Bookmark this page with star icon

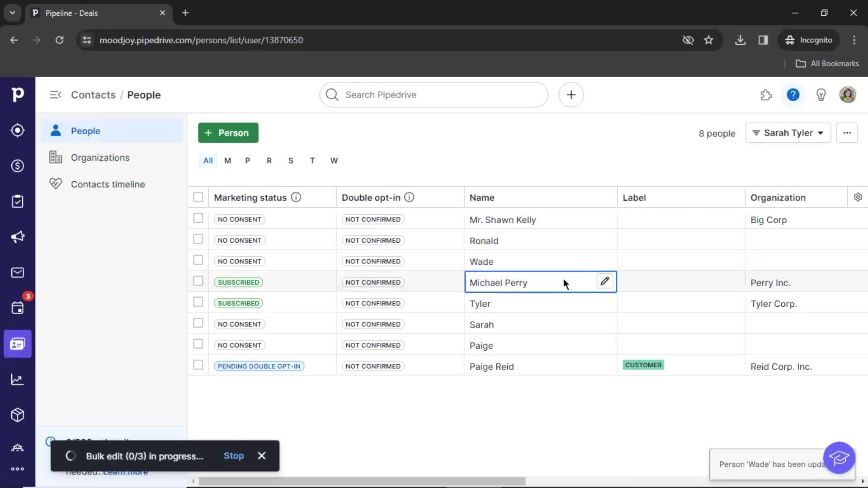(708, 40)
